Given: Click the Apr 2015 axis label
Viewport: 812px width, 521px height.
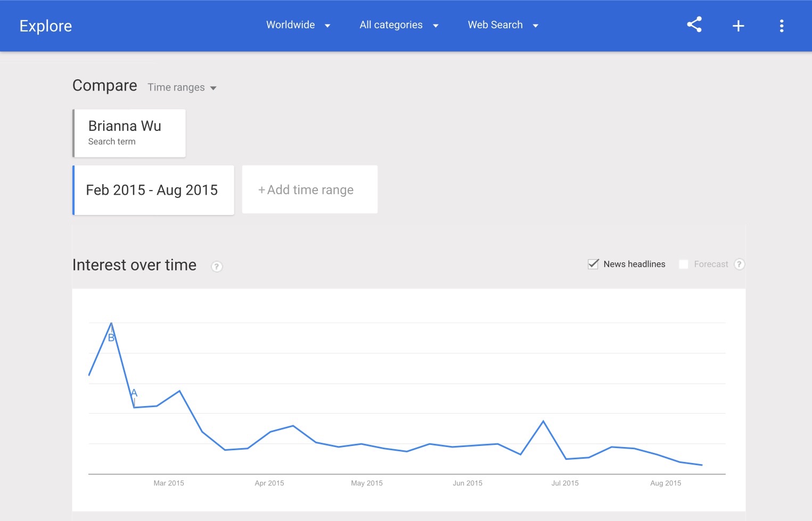Looking at the screenshot, I should pos(269,483).
